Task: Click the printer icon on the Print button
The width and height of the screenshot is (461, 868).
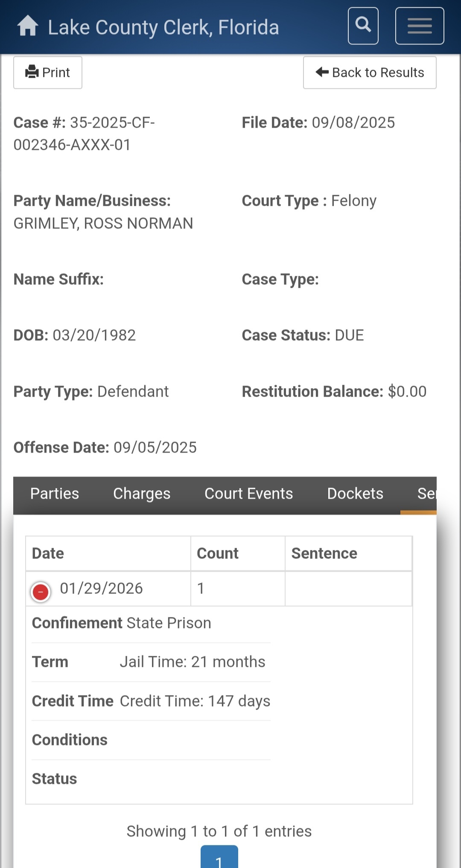Action: (32, 72)
